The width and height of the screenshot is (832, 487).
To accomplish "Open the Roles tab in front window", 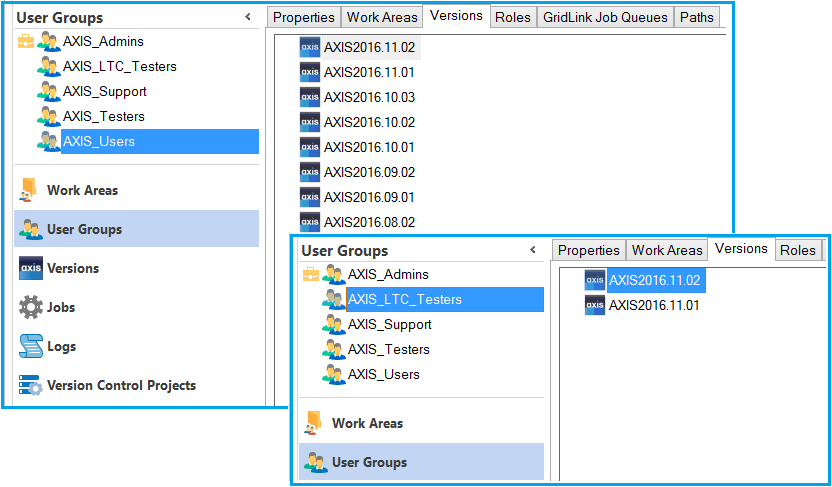I will click(x=798, y=250).
